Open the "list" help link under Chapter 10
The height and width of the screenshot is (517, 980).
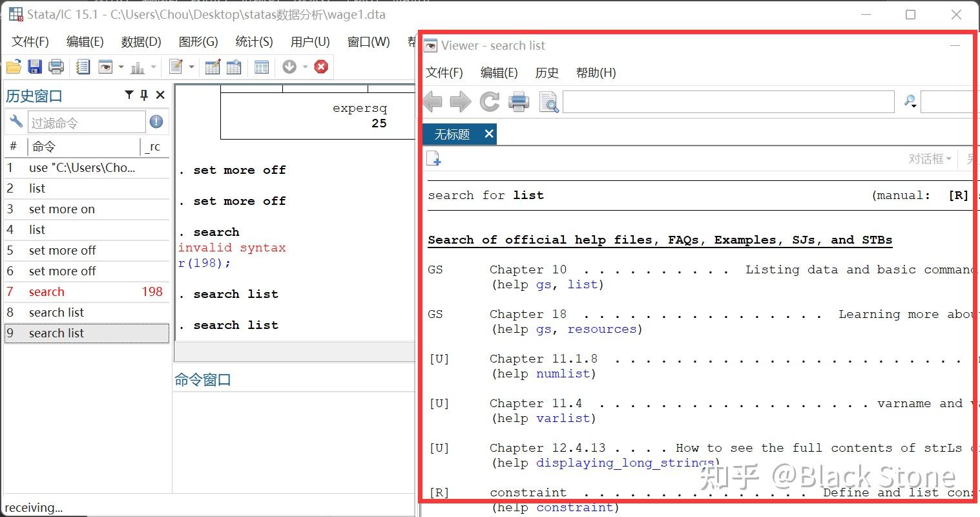pyautogui.click(x=583, y=284)
